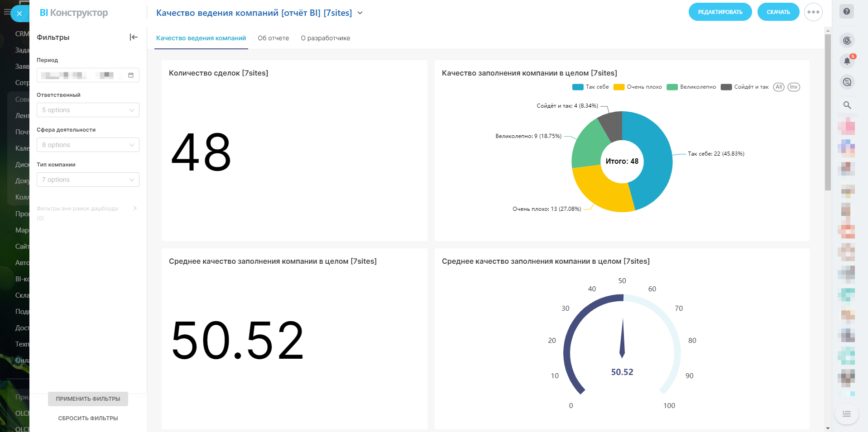Open the calendar icon in Период field
Screen dimensions: 868x432
point(131,75)
